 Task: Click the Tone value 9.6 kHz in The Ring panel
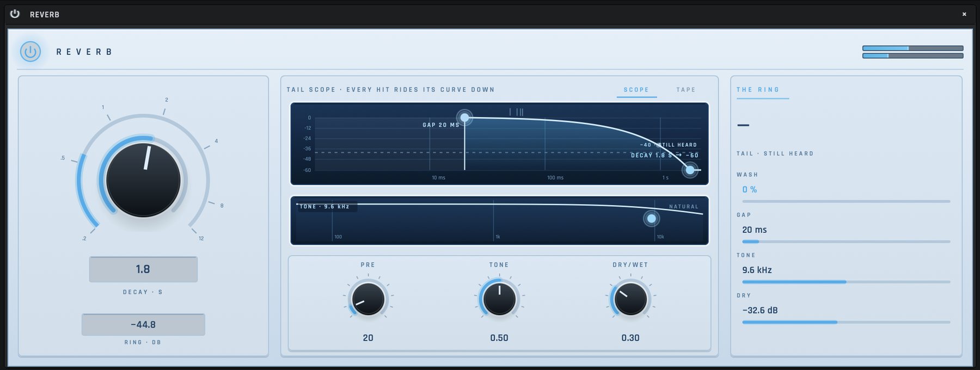pyautogui.click(x=757, y=270)
